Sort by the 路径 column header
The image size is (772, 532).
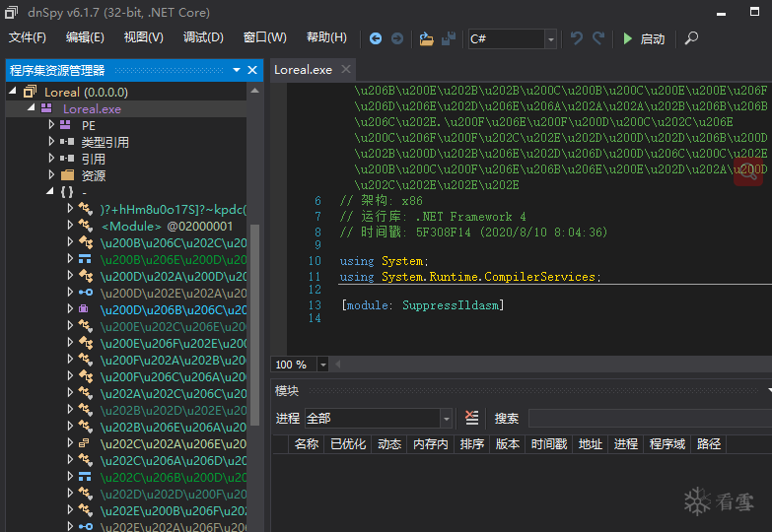(709, 444)
